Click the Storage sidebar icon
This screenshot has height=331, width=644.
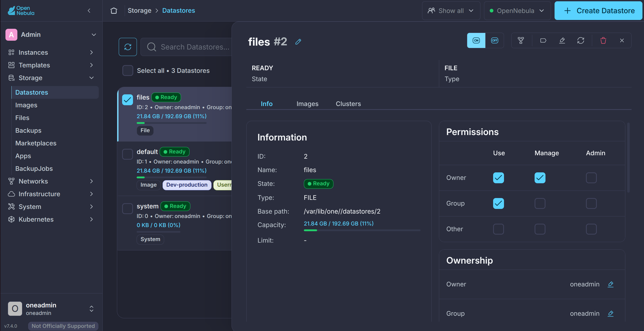11,78
